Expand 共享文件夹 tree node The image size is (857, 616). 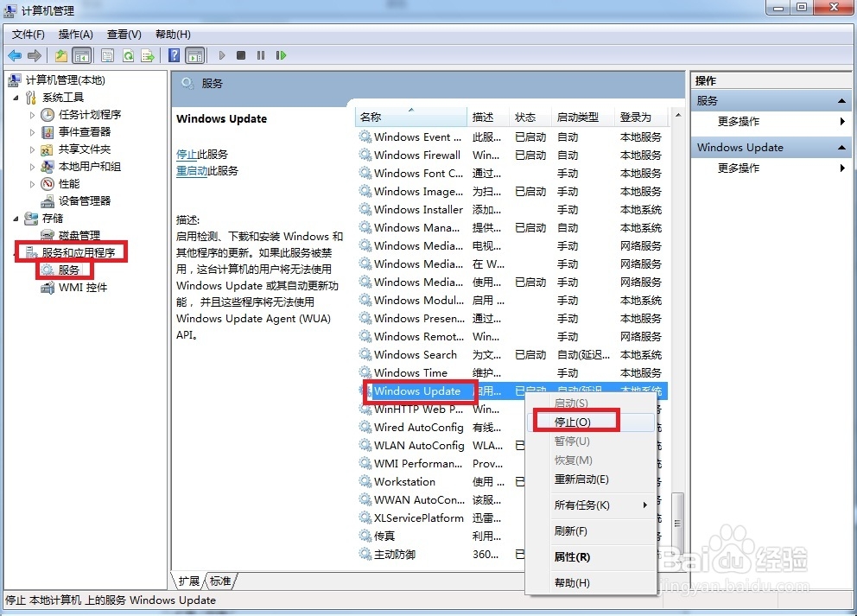tap(32, 149)
